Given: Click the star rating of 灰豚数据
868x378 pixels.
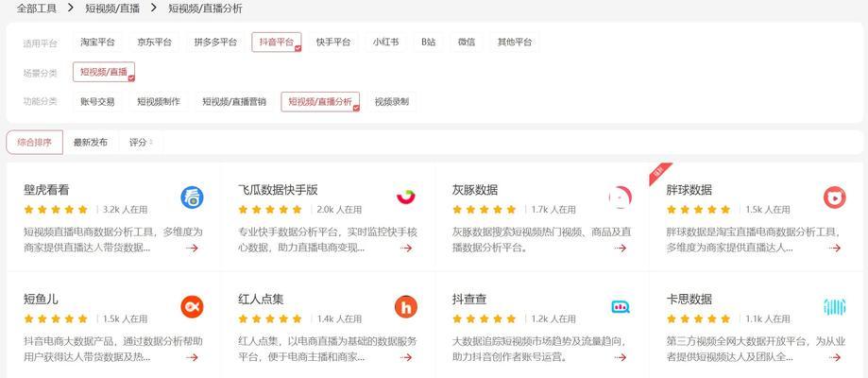Looking at the screenshot, I should click(x=485, y=210).
